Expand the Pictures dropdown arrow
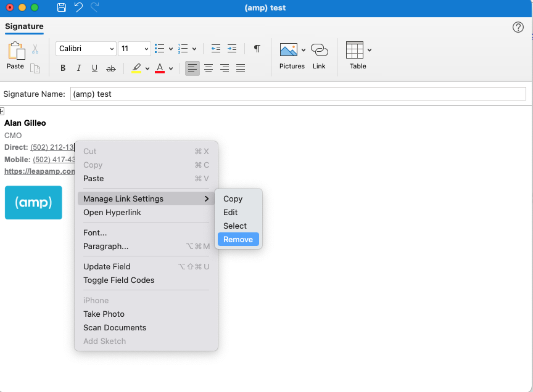 [304, 51]
